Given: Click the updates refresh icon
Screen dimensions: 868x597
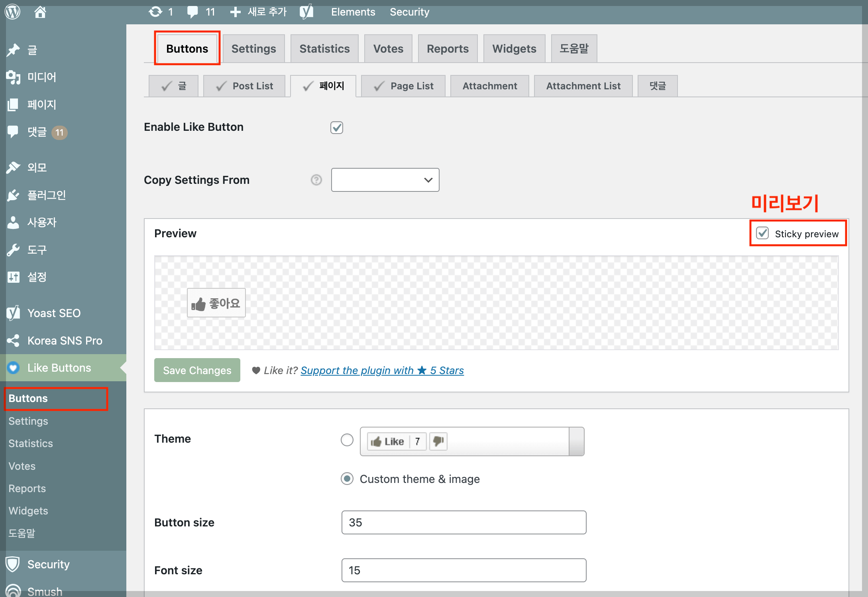Looking at the screenshot, I should point(155,12).
